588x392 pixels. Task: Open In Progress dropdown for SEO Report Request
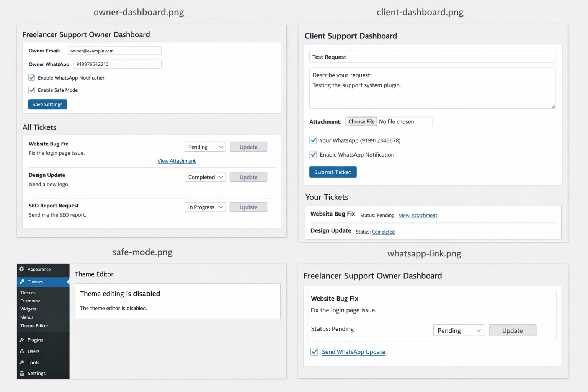pyautogui.click(x=205, y=207)
